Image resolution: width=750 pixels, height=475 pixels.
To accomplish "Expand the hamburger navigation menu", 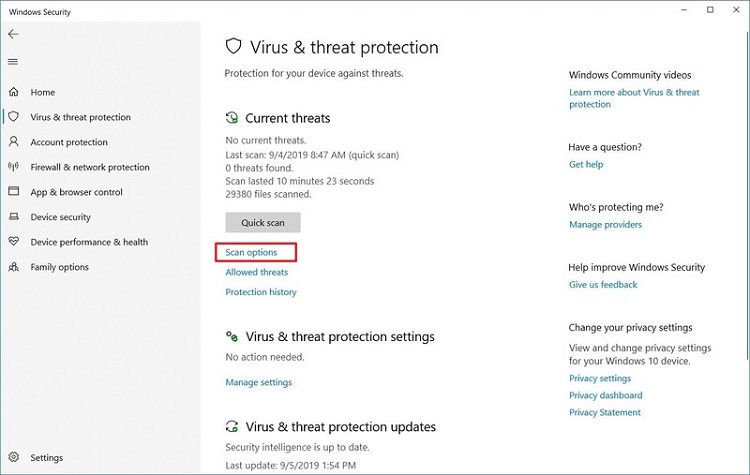I will [13, 62].
